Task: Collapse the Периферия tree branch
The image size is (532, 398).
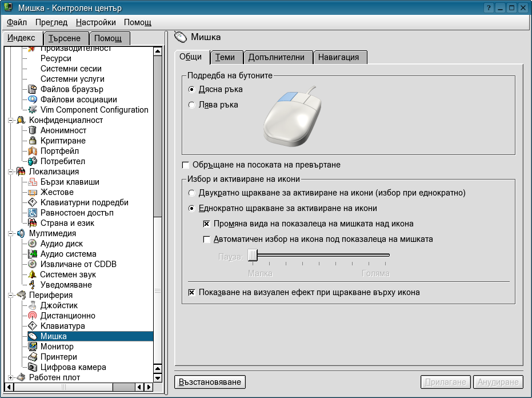Action: [11, 295]
